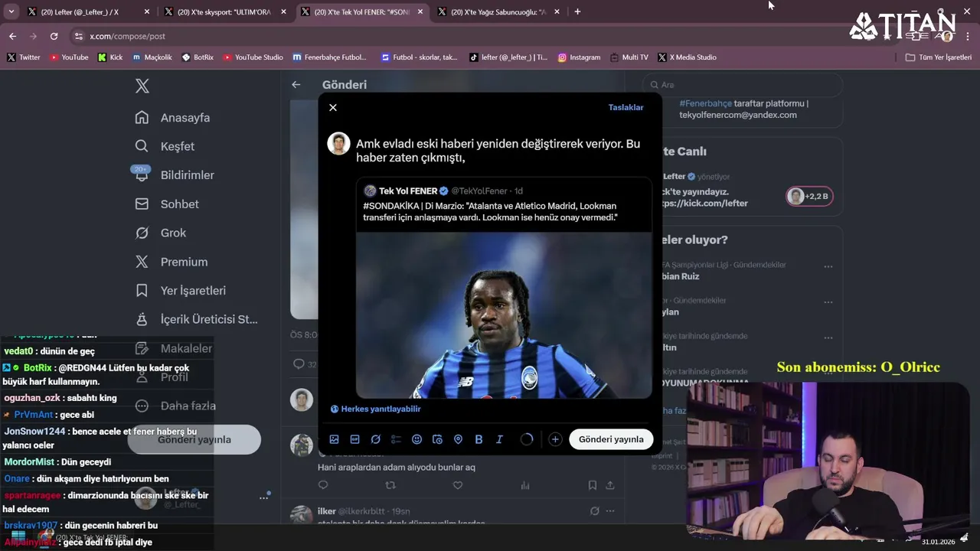Switch to the skysport ULTIM'ORA tab
The width and height of the screenshot is (980, 551).
tap(224, 12)
